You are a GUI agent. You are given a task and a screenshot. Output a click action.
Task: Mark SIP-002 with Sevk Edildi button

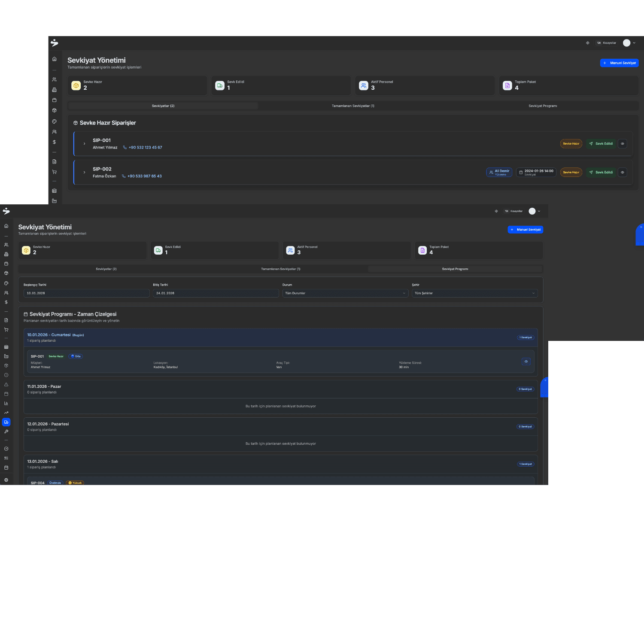click(601, 172)
